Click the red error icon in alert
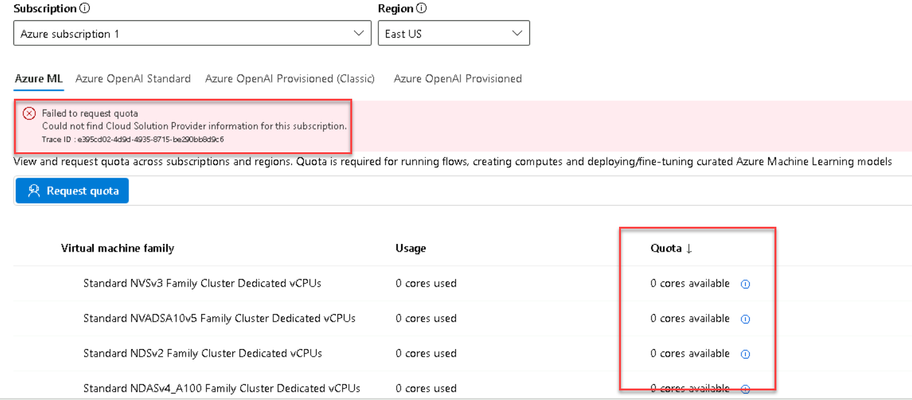 28,113
